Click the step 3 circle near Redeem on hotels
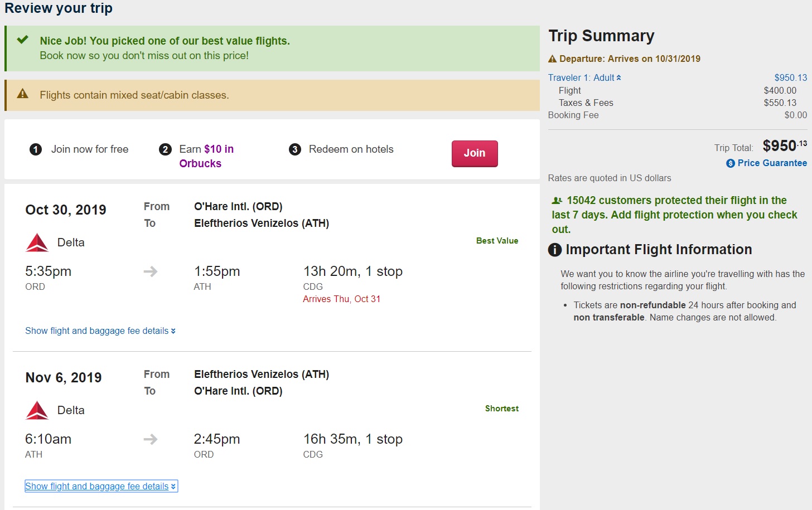812x510 pixels. point(295,149)
